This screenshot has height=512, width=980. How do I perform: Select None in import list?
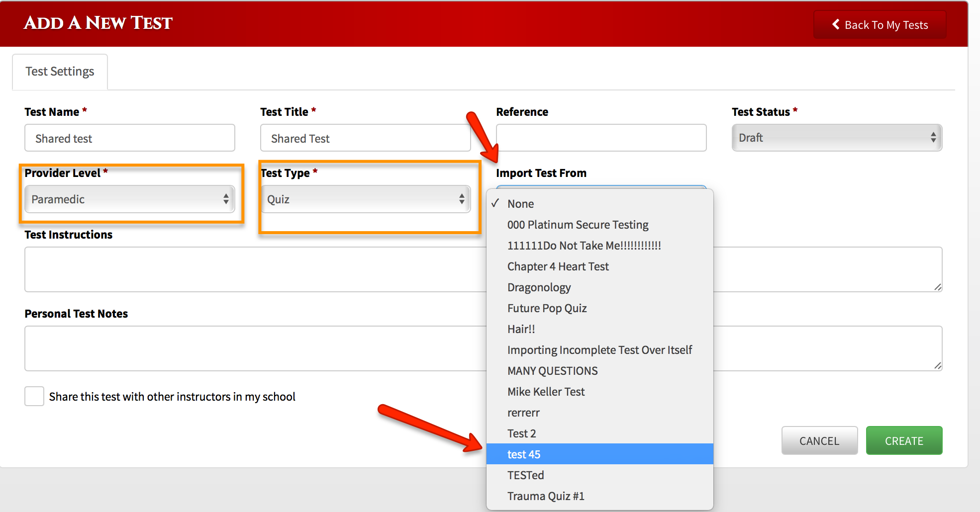click(x=599, y=204)
